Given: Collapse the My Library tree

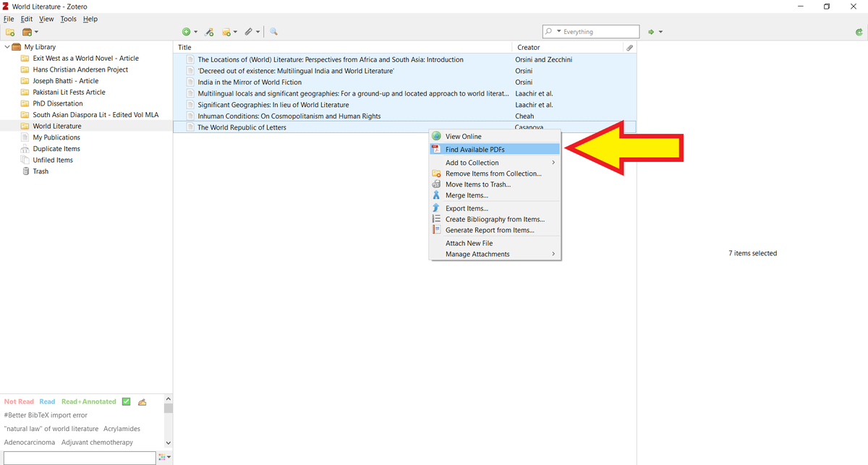Looking at the screenshot, I should pyautogui.click(x=7, y=47).
